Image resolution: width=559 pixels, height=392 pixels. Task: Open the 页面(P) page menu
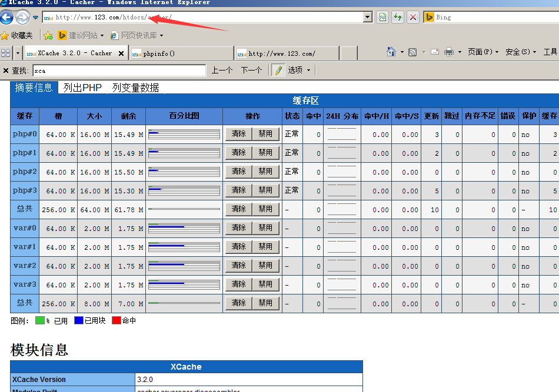click(483, 52)
